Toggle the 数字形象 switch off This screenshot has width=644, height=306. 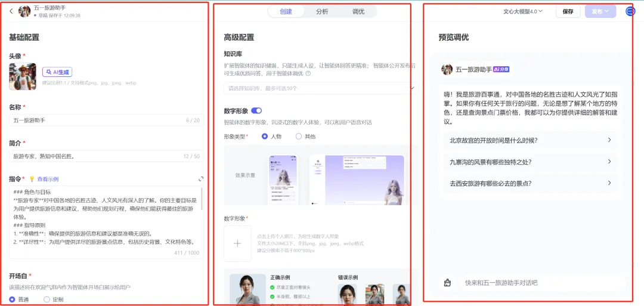[x=256, y=110]
